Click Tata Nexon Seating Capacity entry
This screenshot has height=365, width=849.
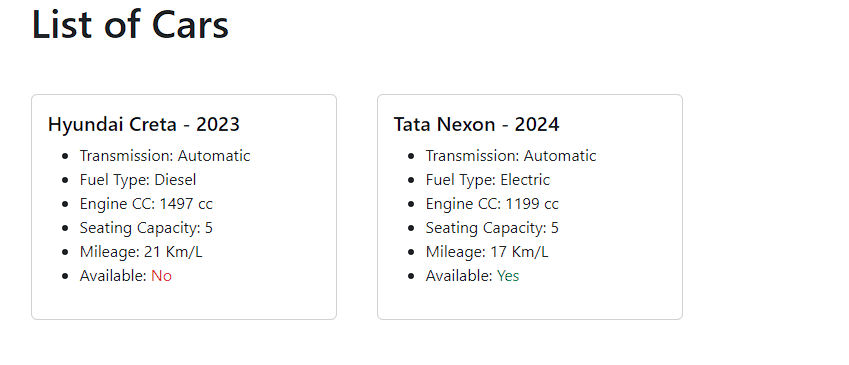tap(492, 228)
